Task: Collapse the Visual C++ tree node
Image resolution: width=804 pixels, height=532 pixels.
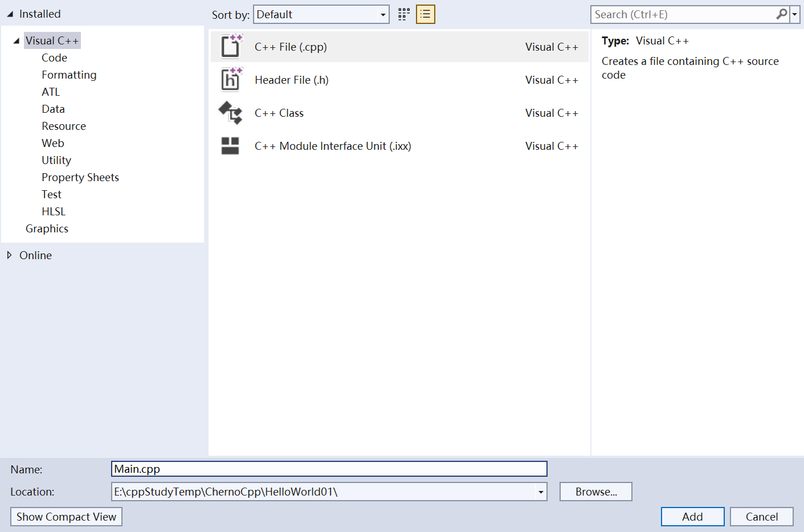Action: (17, 41)
